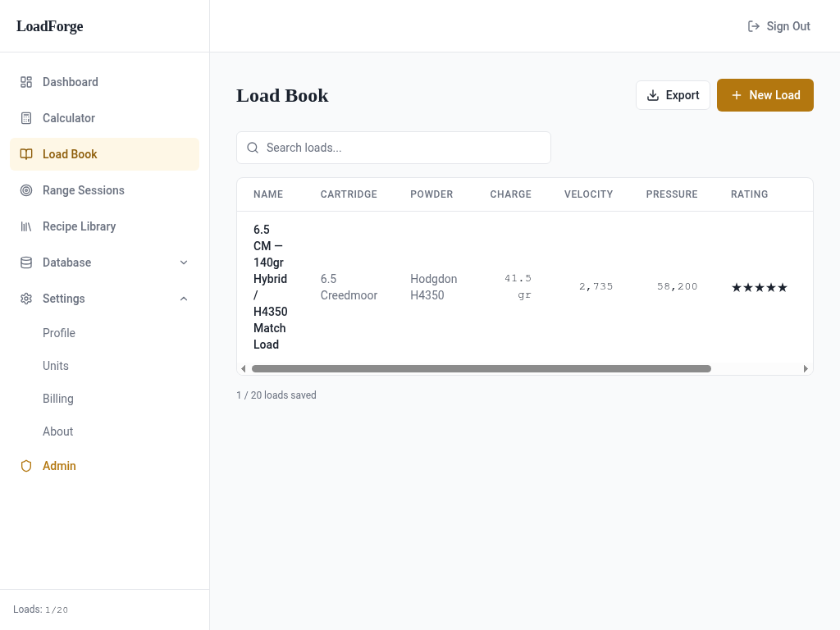Image resolution: width=840 pixels, height=630 pixels.
Task: Open the Dashboard page
Action: click(104, 82)
